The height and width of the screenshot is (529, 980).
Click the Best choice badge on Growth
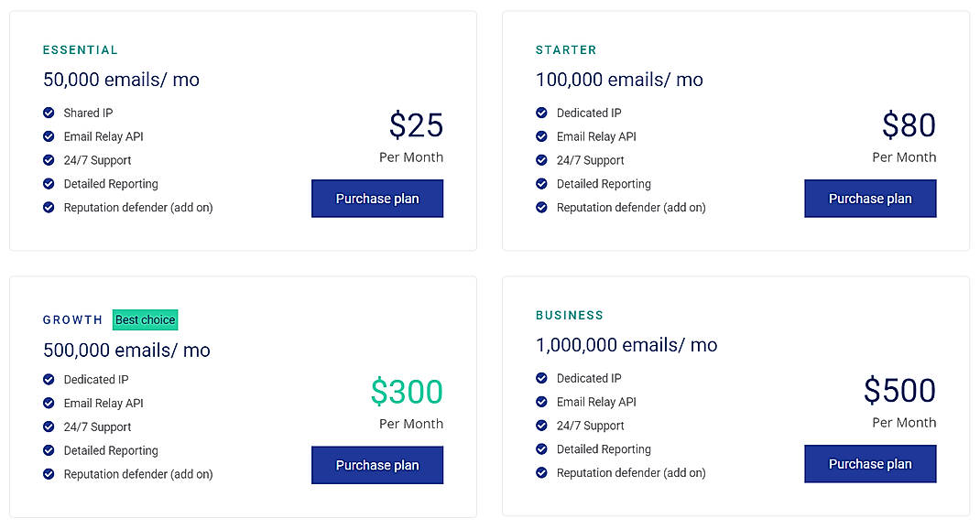coord(145,319)
